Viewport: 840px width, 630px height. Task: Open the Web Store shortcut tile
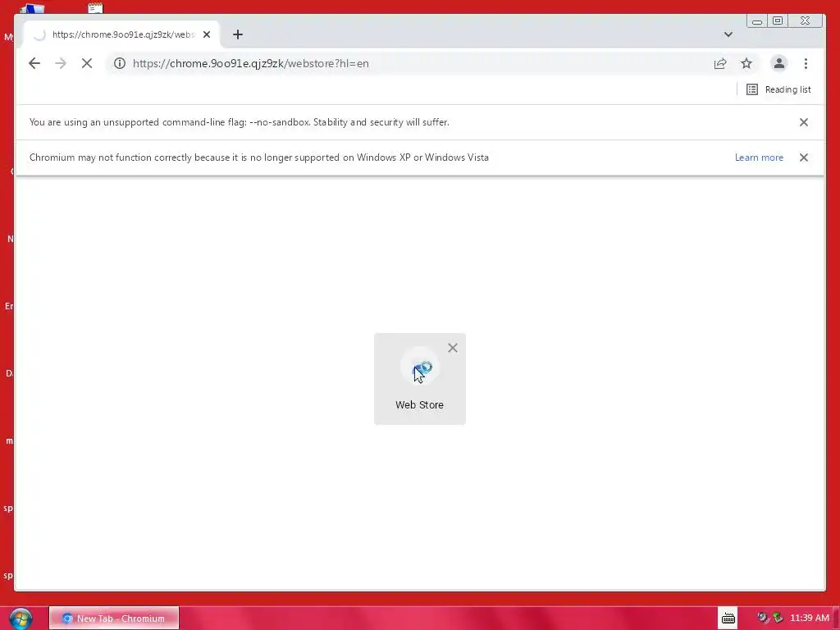[419, 379]
